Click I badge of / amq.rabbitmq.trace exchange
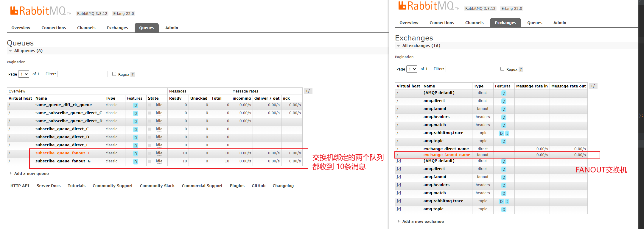 (507, 133)
